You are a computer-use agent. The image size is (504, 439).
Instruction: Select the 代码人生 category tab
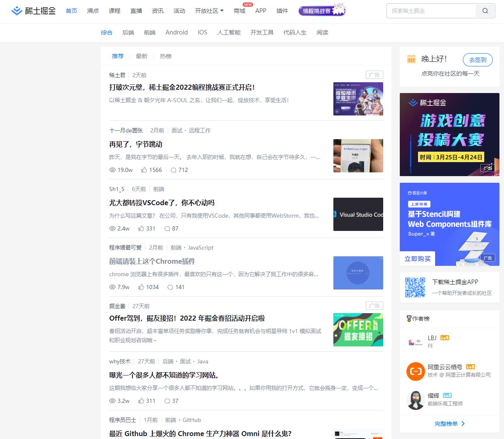coord(295,32)
